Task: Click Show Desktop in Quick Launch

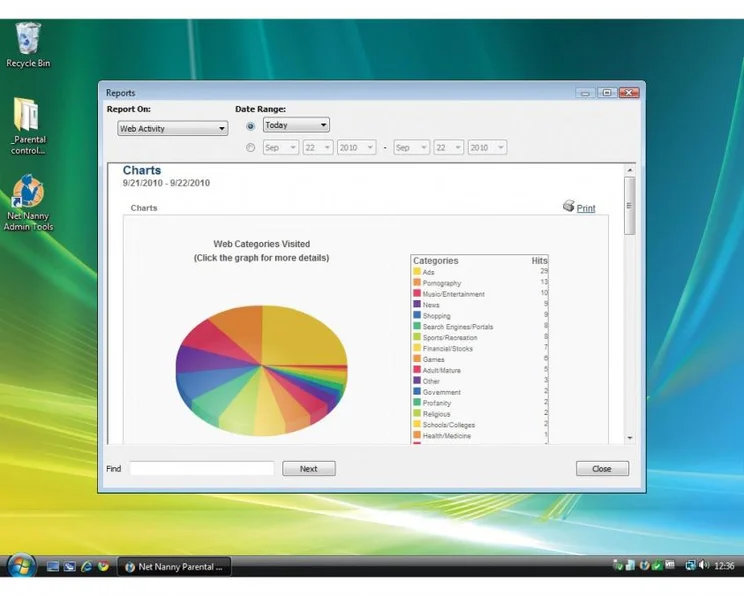Action: click(x=53, y=567)
